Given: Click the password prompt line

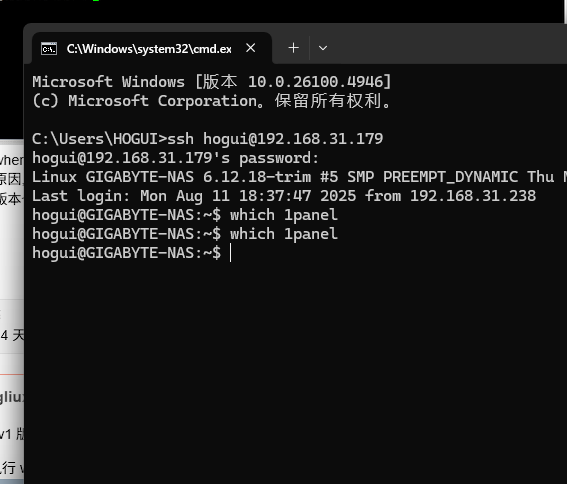Looking at the screenshot, I should (175, 158).
